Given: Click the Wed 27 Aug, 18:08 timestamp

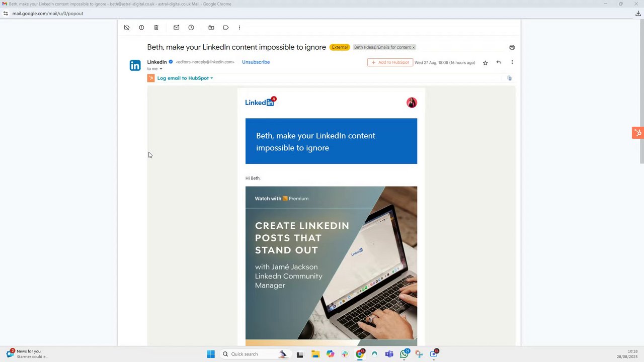Looking at the screenshot, I should click(x=445, y=63).
